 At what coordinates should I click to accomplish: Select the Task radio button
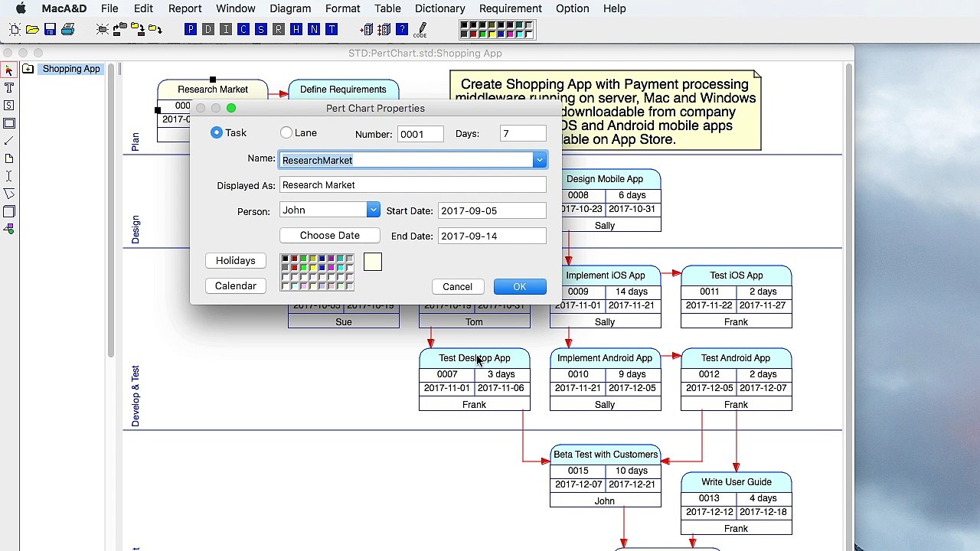217,133
